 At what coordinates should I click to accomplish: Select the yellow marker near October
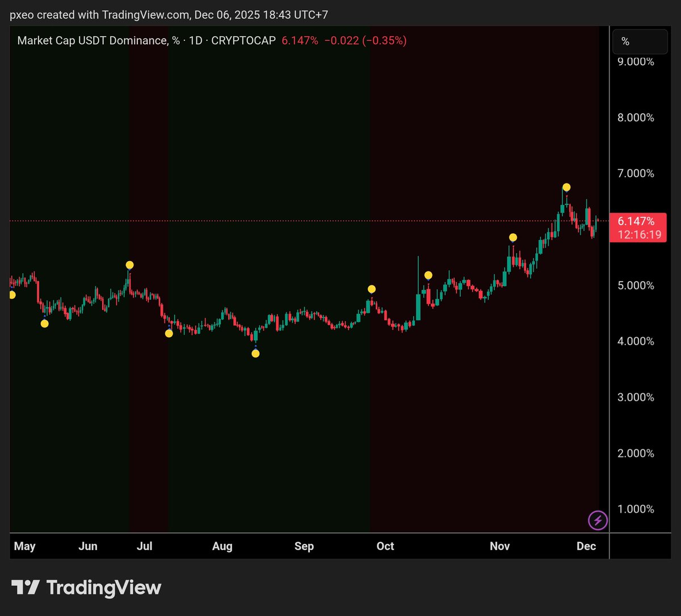pyautogui.click(x=372, y=288)
